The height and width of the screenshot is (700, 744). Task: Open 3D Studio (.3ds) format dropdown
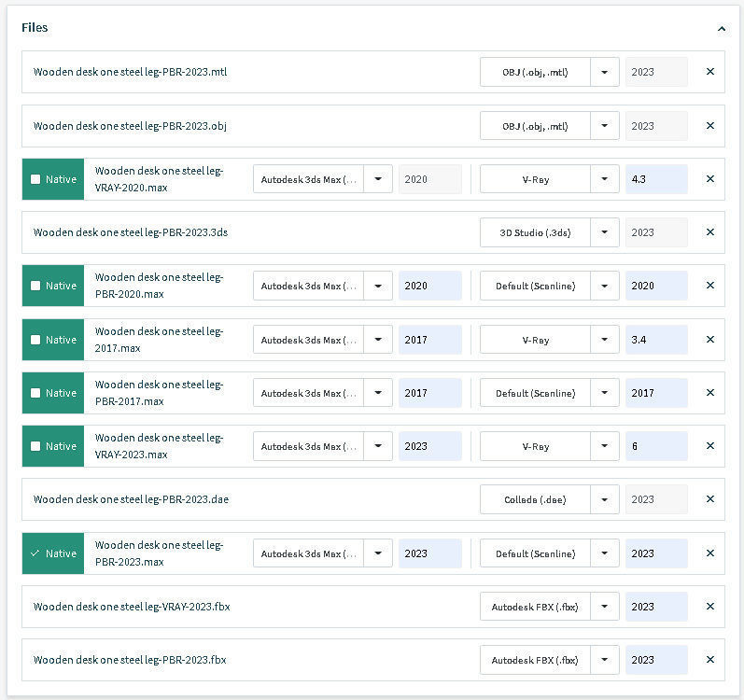[x=605, y=232]
